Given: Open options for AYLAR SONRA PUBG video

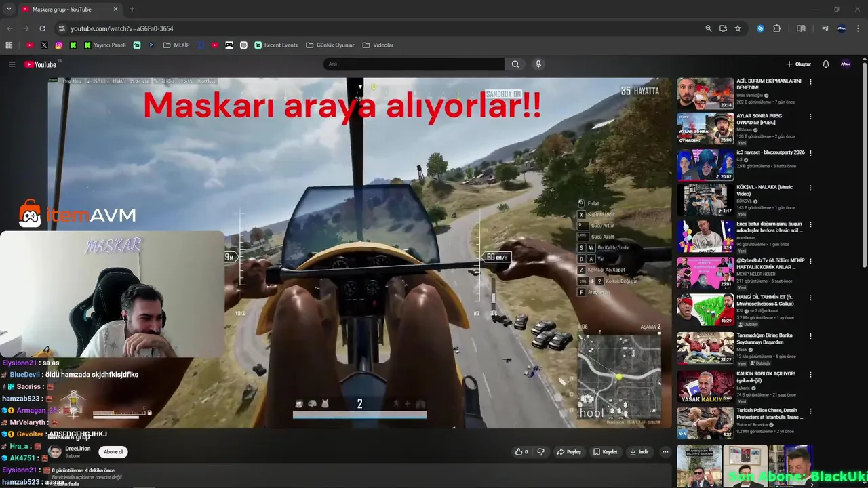Looking at the screenshot, I should pos(810,117).
